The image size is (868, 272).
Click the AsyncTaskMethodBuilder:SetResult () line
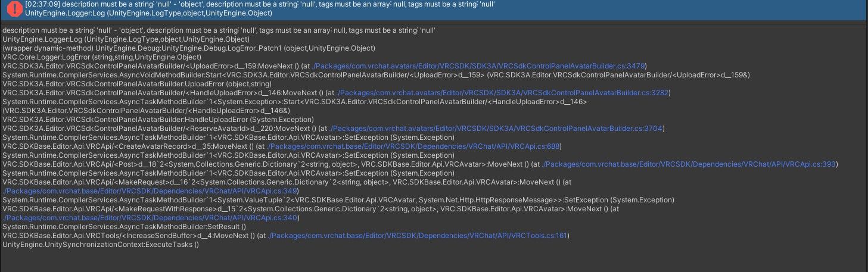click(x=123, y=227)
